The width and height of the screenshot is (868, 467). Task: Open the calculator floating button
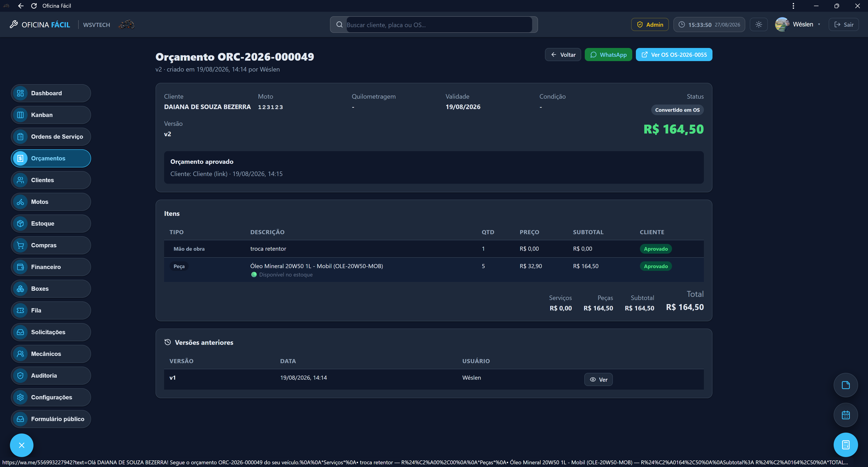pyautogui.click(x=845, y=445)
